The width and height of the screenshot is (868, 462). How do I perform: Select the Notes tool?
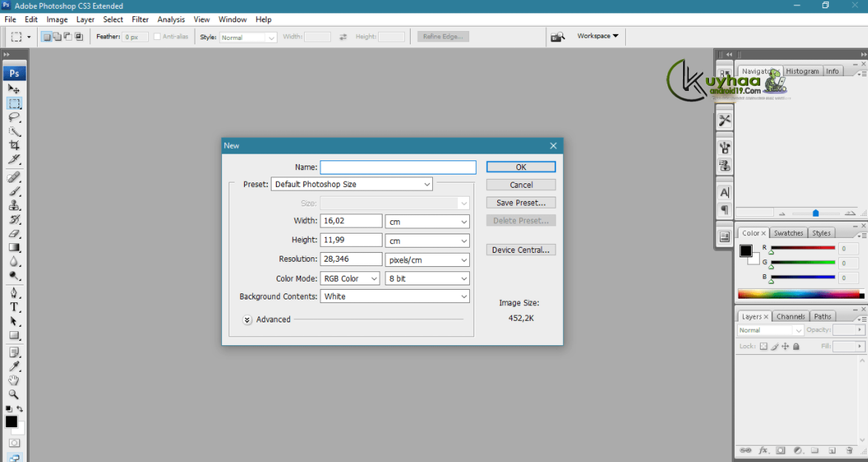click(x=14, y=353)
